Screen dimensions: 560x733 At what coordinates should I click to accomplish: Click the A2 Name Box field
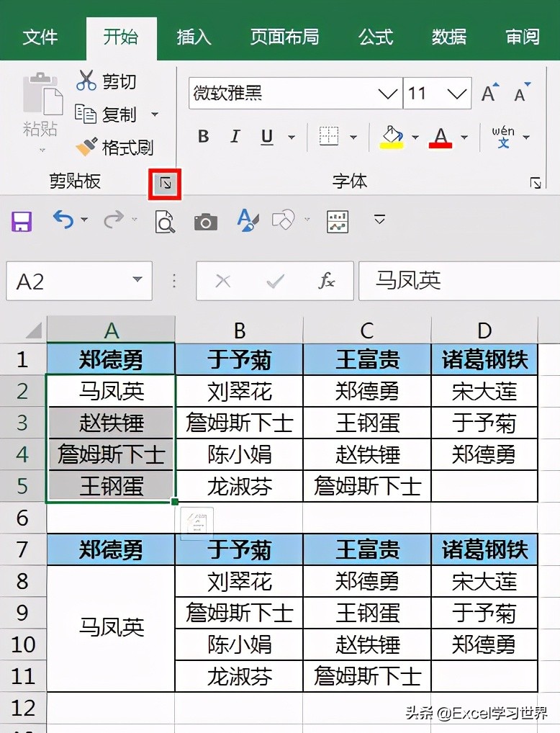[x=79, y=281]
